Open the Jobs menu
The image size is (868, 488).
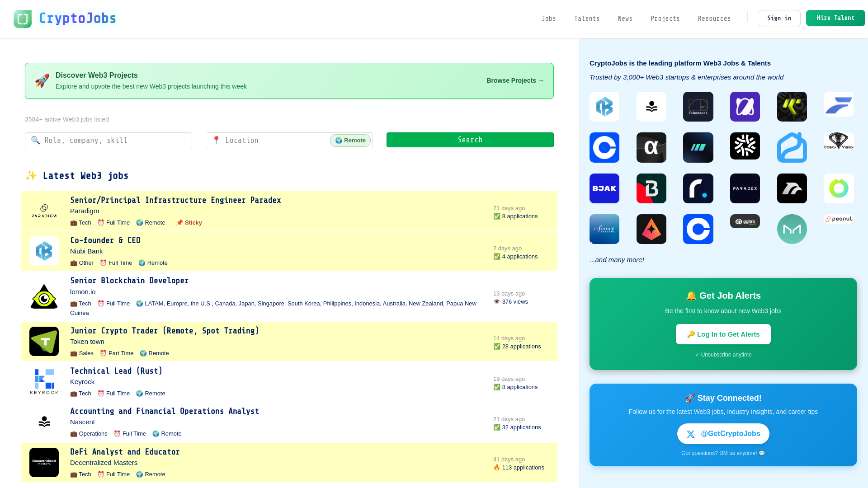(549, 19)
